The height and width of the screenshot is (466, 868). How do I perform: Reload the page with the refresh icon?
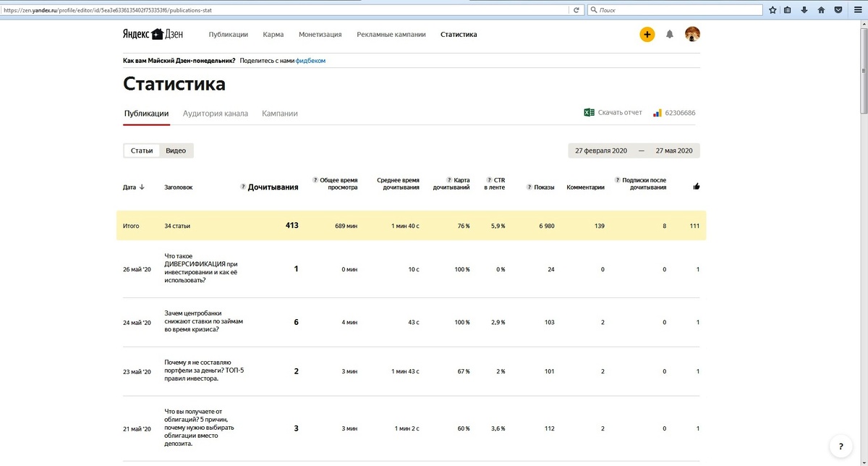[x=576, y=10]
